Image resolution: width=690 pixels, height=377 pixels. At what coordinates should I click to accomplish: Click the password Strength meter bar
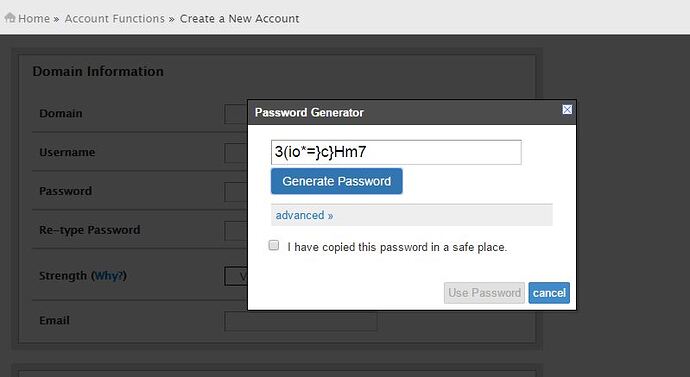(236, 276)
